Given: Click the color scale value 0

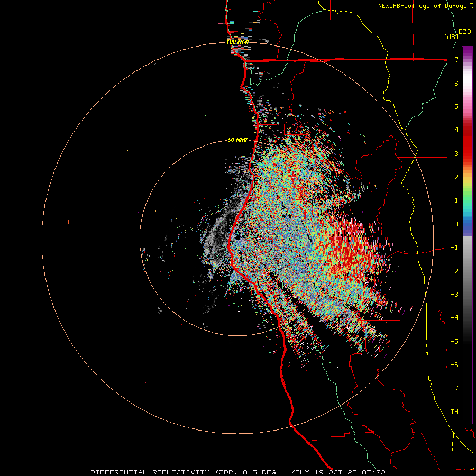Looking at the screenshot, I should point(456,224).
